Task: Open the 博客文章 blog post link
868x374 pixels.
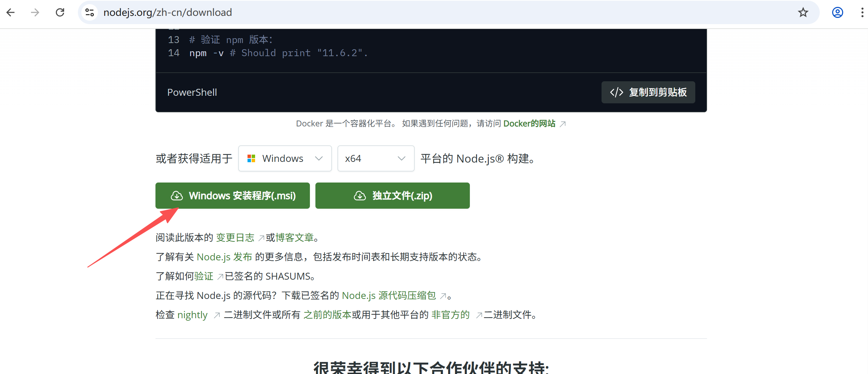Action: click(x=294, y=238)
